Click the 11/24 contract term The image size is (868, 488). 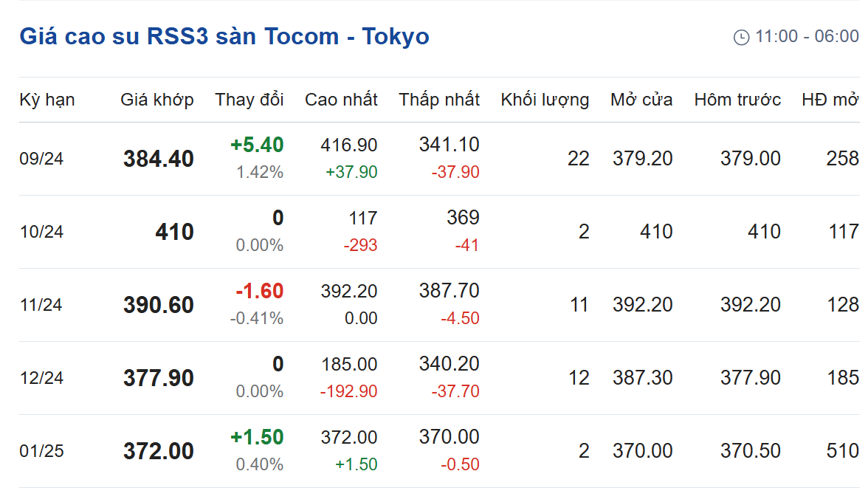tap(41, 305)
